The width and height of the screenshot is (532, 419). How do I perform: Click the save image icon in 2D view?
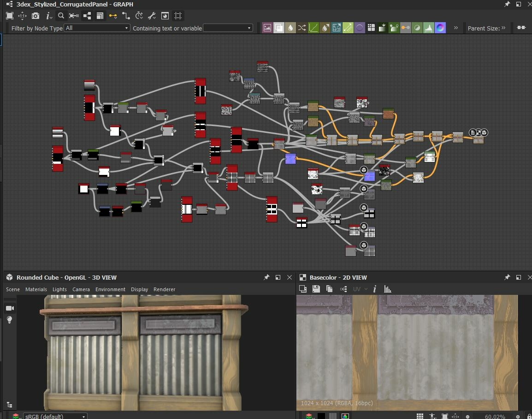point(316,289)
